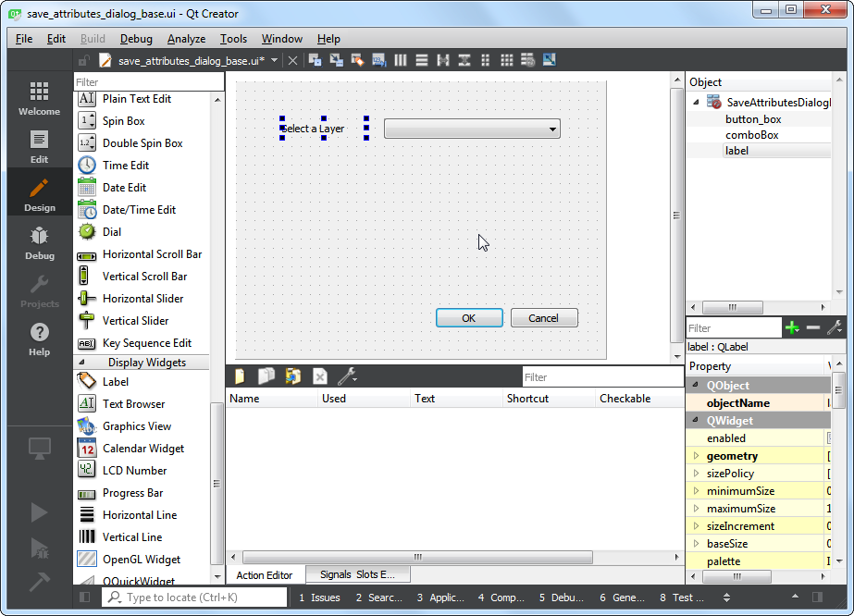This screenshot has height=616, width=854.
Task: Click the widget box Filter field
Action: coord(148,82)
